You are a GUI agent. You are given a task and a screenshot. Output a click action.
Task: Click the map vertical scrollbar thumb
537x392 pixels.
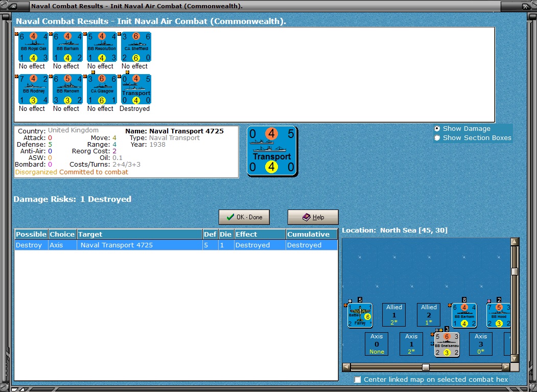click(515, 272)
